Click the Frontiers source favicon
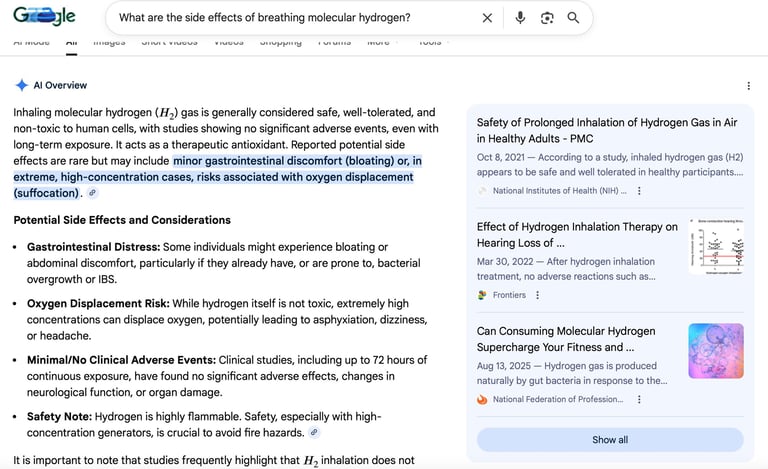The image size is (768, 469). 483,295
